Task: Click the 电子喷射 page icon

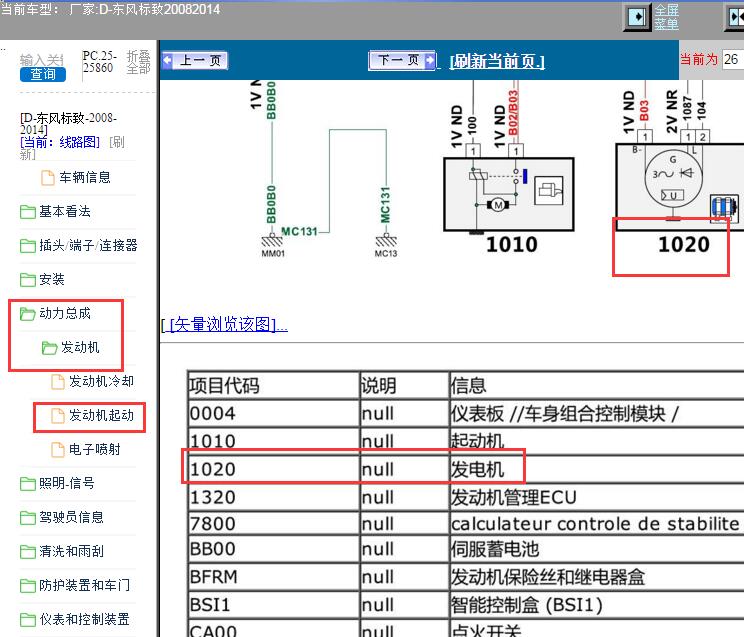Action: [58, 450]
